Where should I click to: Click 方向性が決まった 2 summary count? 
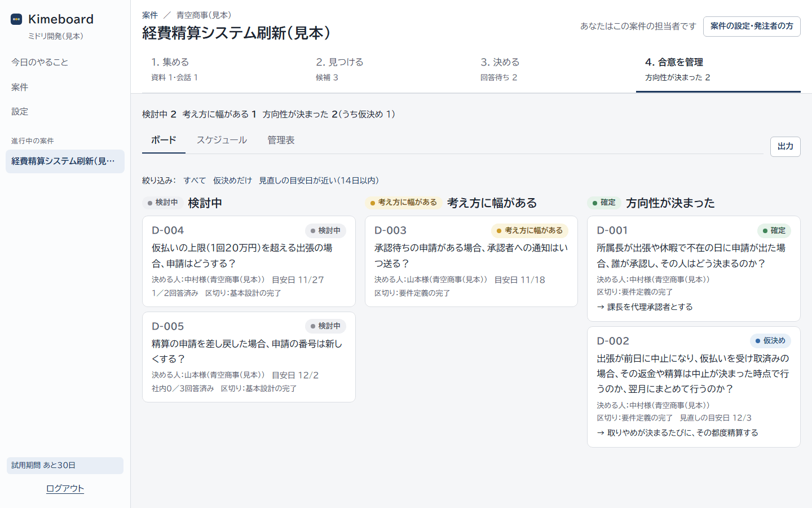point(300,115)
